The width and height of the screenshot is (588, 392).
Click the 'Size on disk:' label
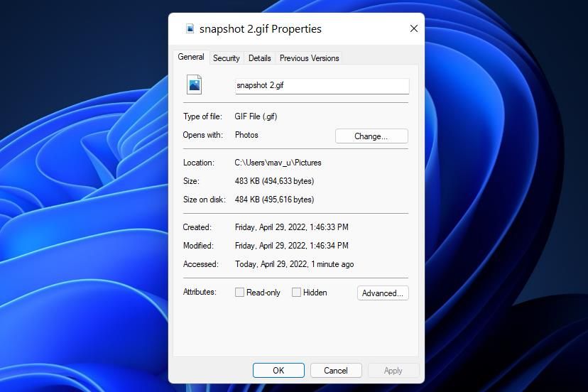[x=205, y=199]
